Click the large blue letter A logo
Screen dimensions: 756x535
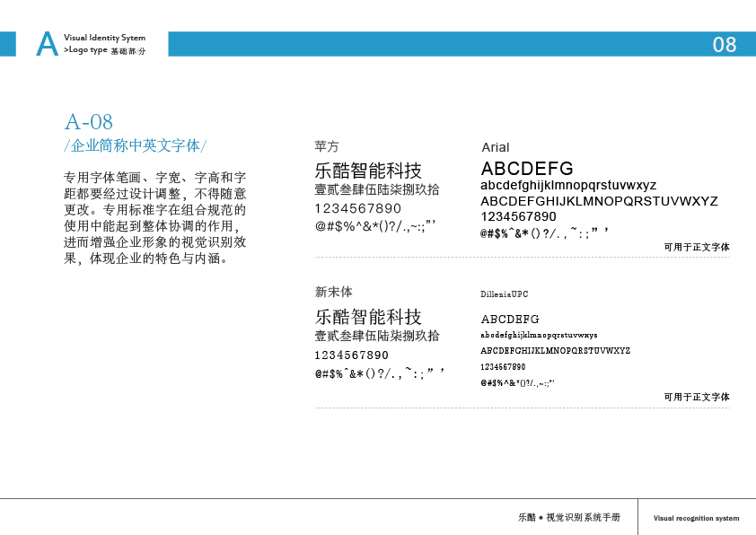(48, 44)
